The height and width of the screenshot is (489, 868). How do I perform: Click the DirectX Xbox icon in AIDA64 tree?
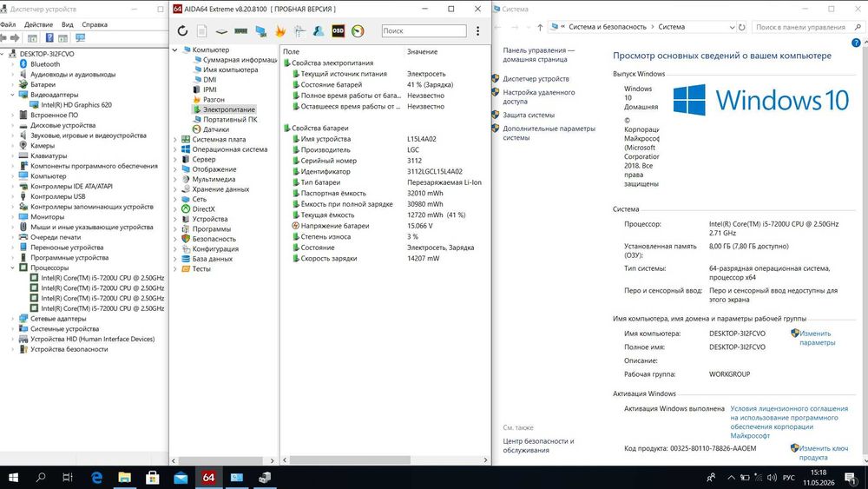(x=186, y=208)
